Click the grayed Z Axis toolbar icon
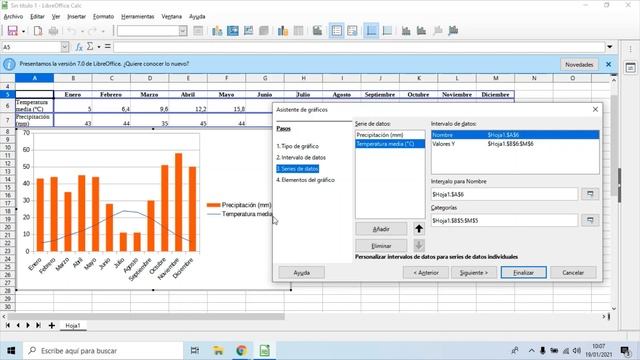 pyautogui.click(x=438, y=31)
